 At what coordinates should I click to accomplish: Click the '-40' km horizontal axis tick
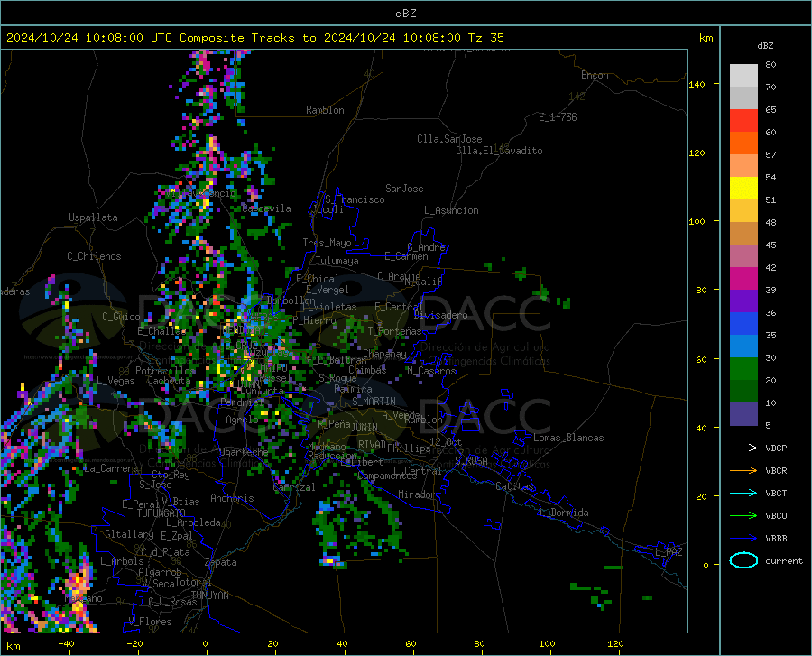point(66,643)
